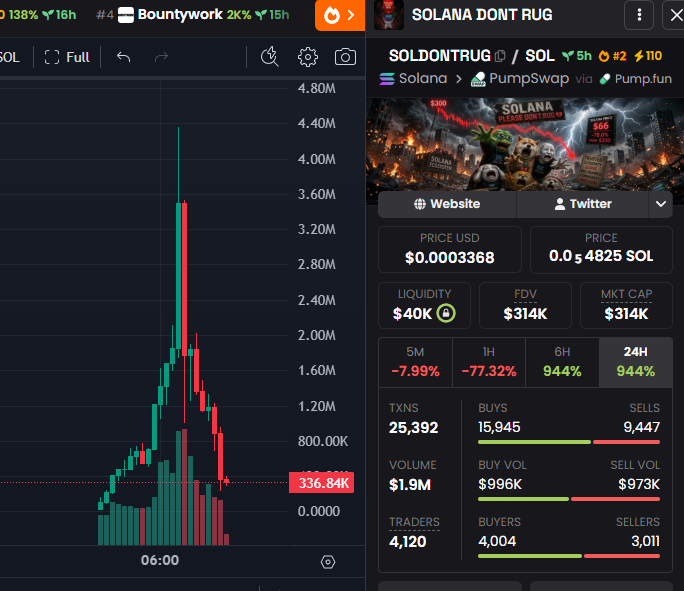Image resolution: width=684 pixels, height=591 pixels.
Task: Expand more social links chevron
Action: [661, 204]
